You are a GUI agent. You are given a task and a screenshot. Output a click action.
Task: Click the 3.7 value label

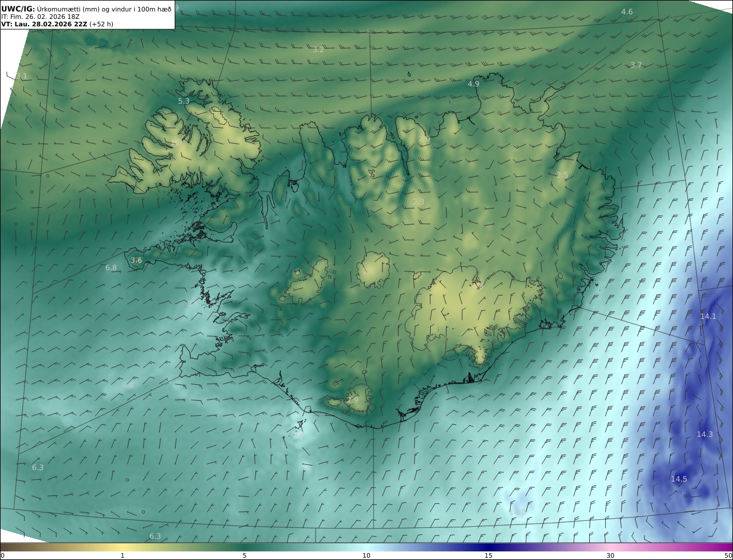[636, 65]
